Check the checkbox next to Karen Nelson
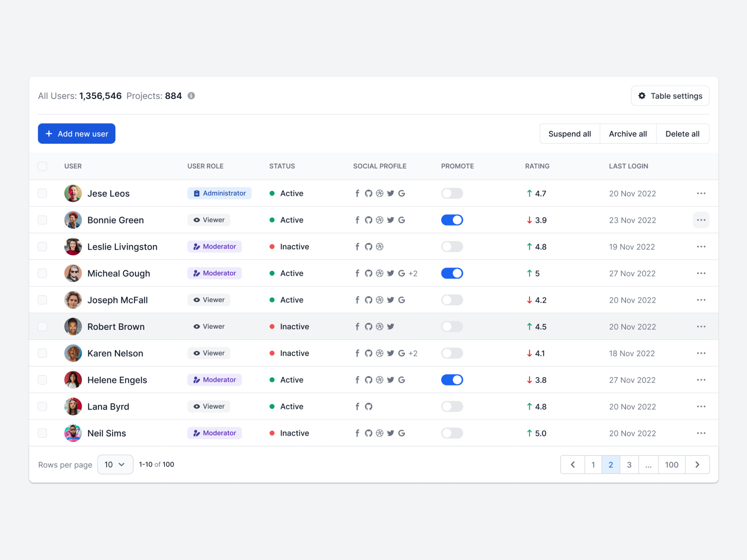747x560 pixels. point(42,353)
